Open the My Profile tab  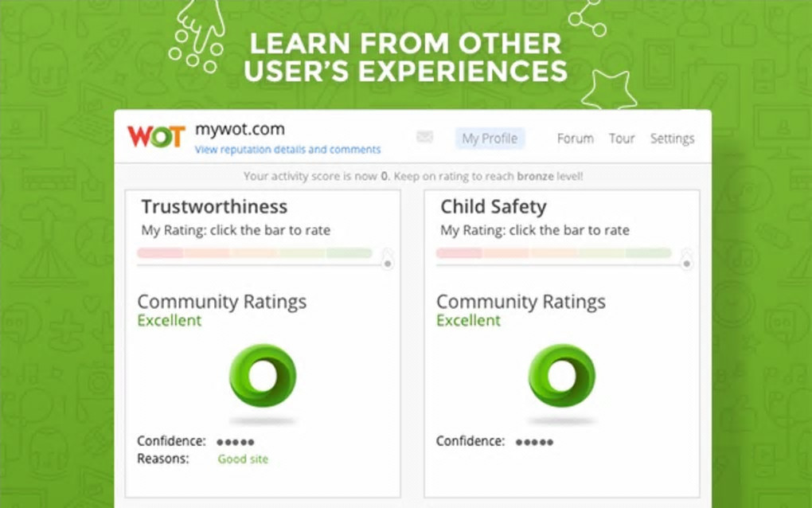pyautogui.click(x=490, y=139)
